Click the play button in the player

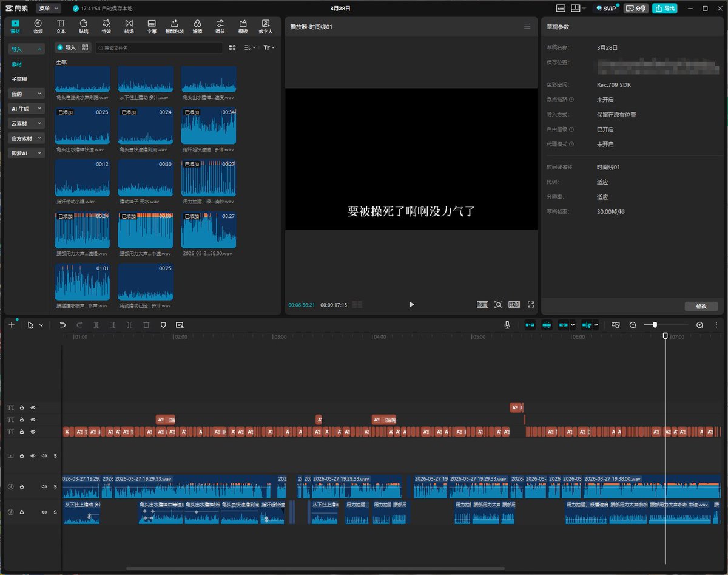tap(411, 304)
